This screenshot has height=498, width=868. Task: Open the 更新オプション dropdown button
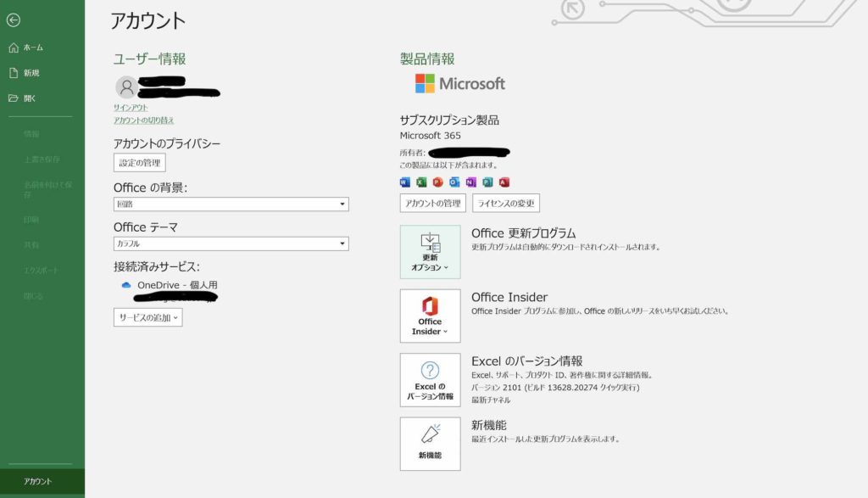[430, 252]
